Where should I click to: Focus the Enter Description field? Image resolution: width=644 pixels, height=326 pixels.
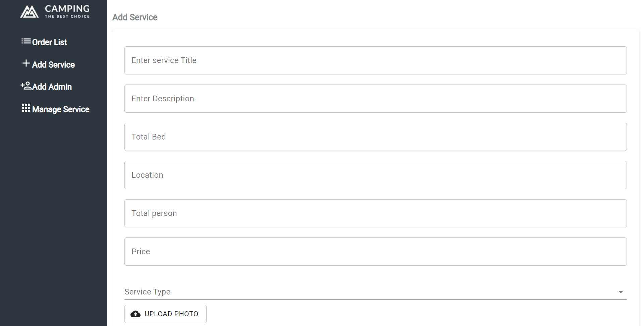pos(375,99)
